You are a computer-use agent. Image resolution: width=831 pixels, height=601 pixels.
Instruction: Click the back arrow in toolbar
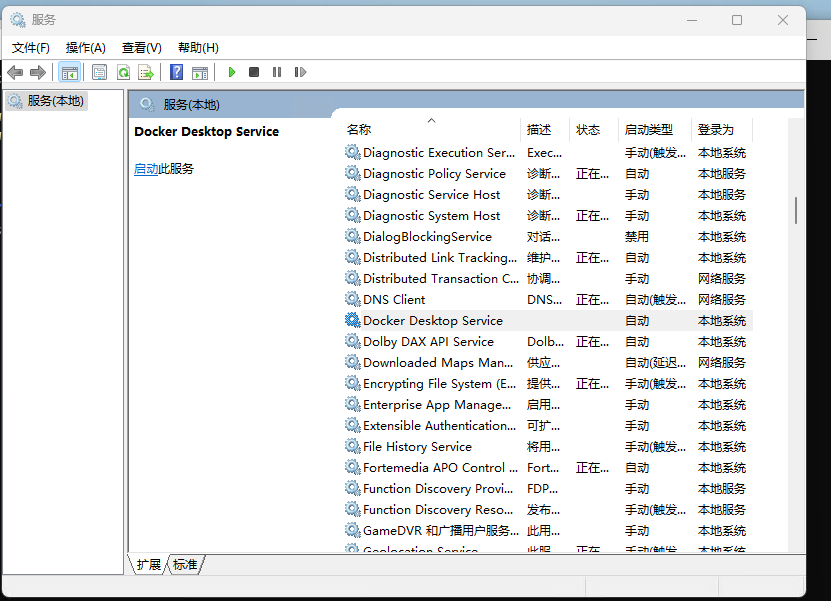[x=15, y=72]
